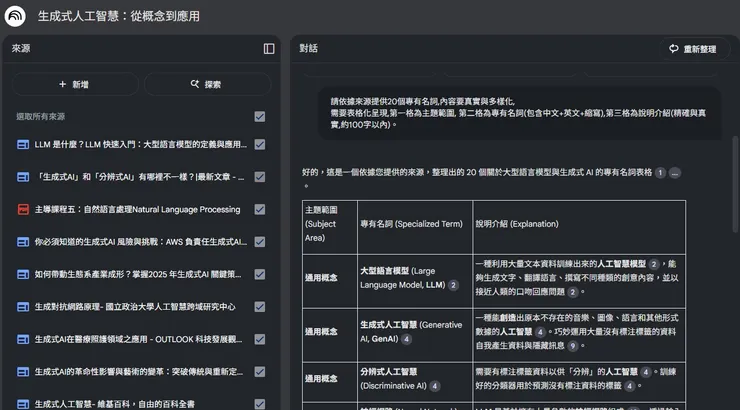Open the LLM 是什麼？LLM 快速入門 source
Screen dimensions: 740x410
tap(141, 144)
